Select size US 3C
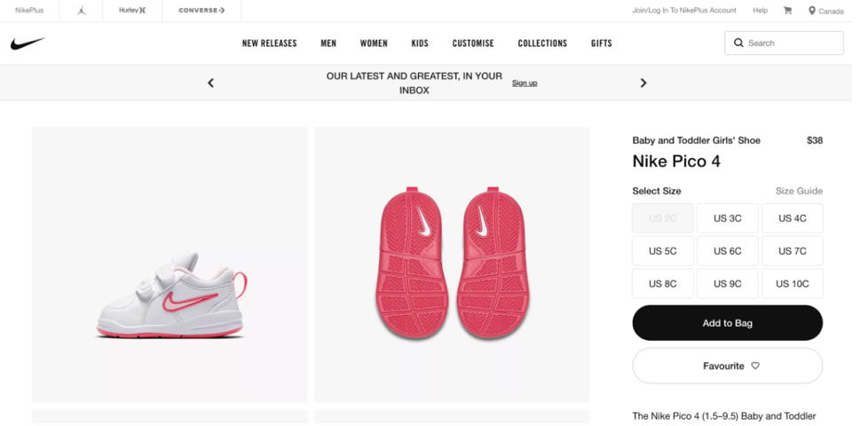Viewport: 868px width, 426px height. [728, 218]
